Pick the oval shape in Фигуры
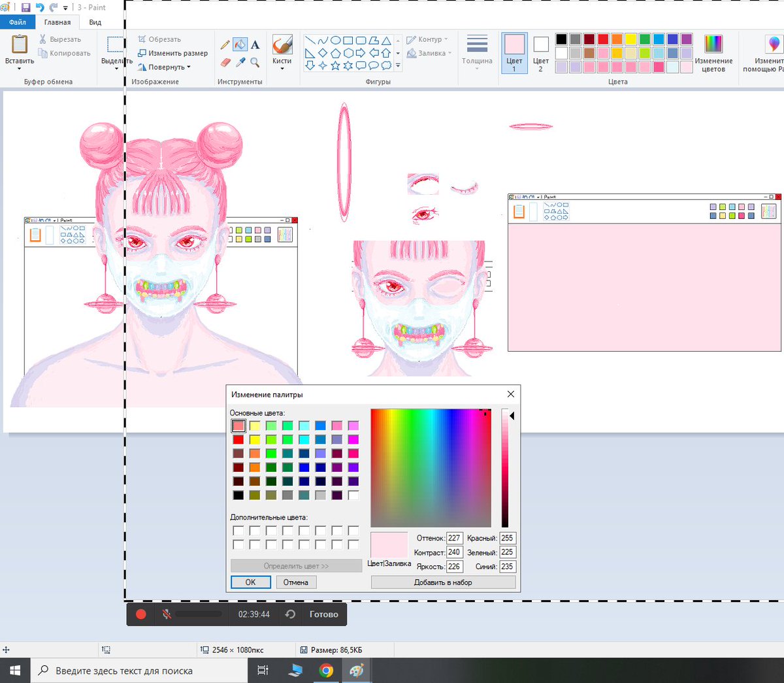Viewport: 784px width, 683px height. (335, 41)
